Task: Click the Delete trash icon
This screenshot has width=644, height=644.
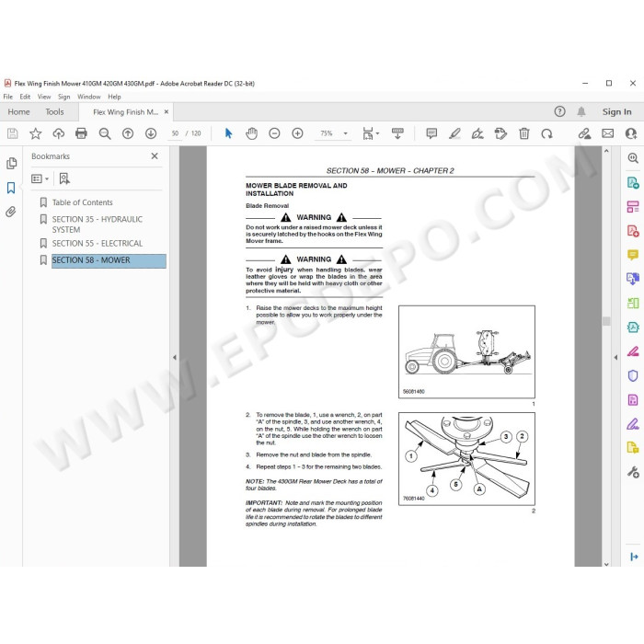Action: coord(523,133)
